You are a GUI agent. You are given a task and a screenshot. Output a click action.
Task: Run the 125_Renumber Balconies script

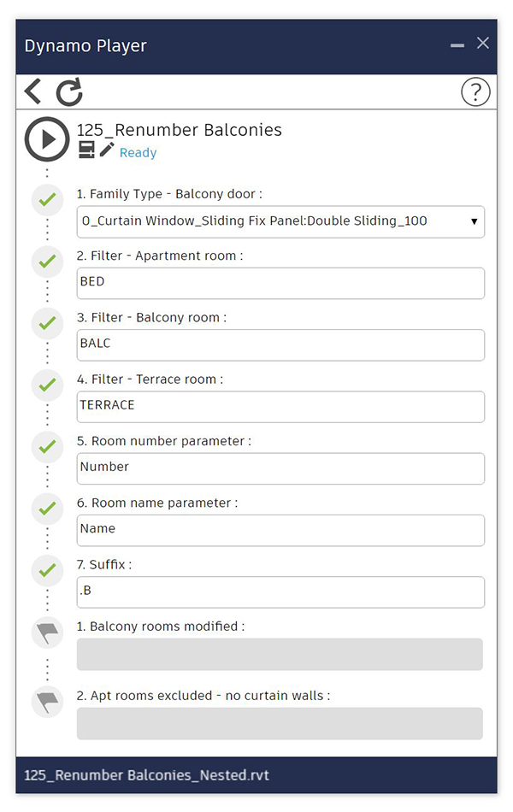pos(47,138)
